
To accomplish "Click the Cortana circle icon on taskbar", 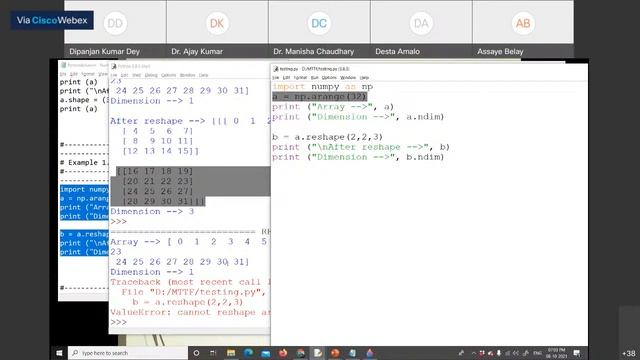I will (x=196, y=353).
